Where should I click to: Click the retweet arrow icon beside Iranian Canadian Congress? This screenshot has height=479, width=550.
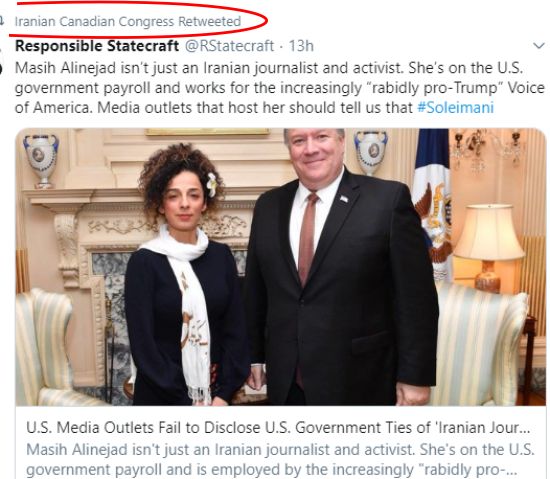point(1,21)
